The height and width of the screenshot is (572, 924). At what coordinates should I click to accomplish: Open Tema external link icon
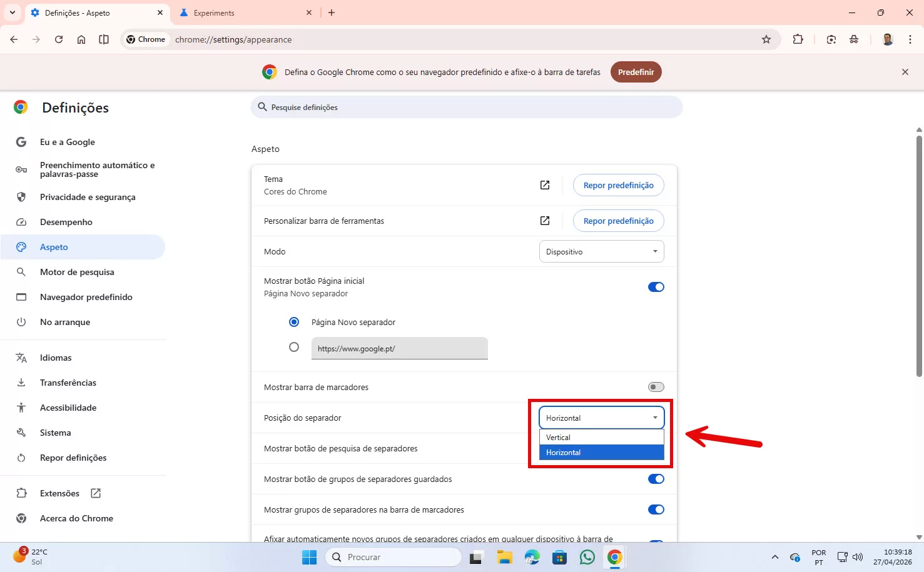tap(545, 185)
